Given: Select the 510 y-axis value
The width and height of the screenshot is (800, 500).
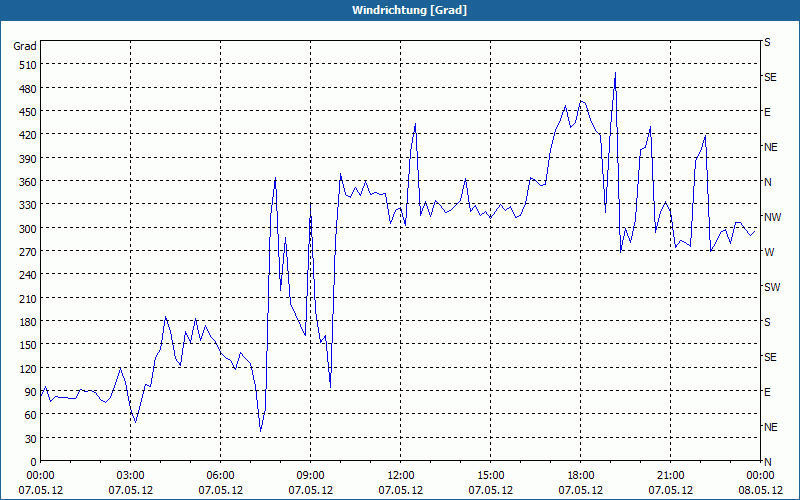Looking at the screenshot, I should (x=28, y=65).
